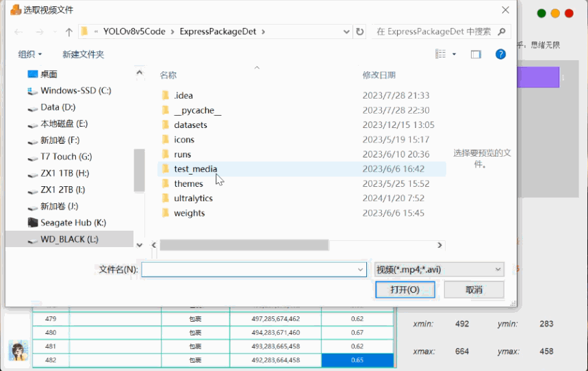
Task: Select ExpressPackageDet in the address path
Action: pos(218,31)
